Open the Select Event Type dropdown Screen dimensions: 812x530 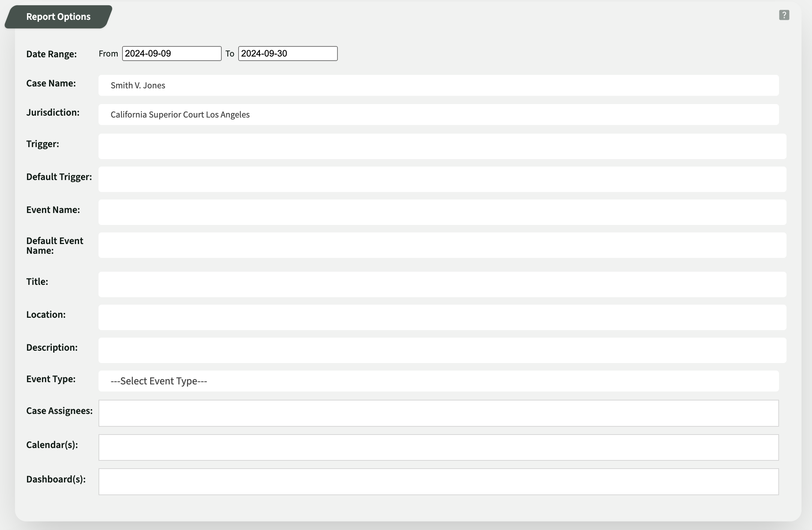pos(439,381)
